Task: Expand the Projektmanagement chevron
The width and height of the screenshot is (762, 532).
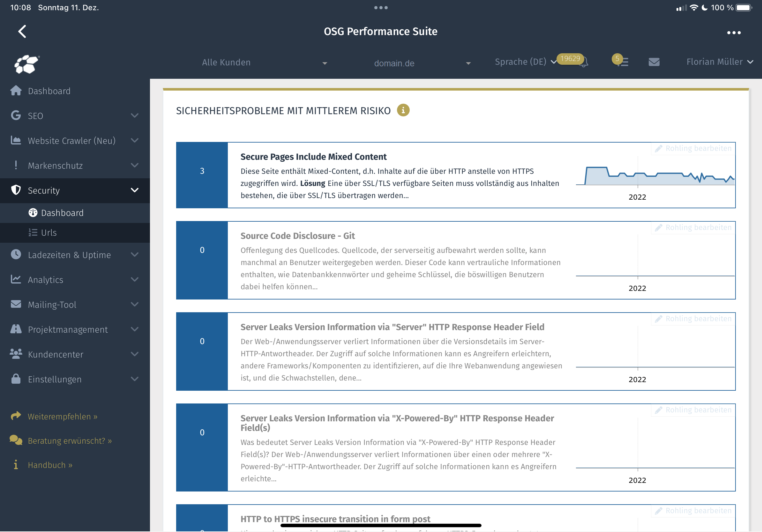Action: (x=134, y=329)
